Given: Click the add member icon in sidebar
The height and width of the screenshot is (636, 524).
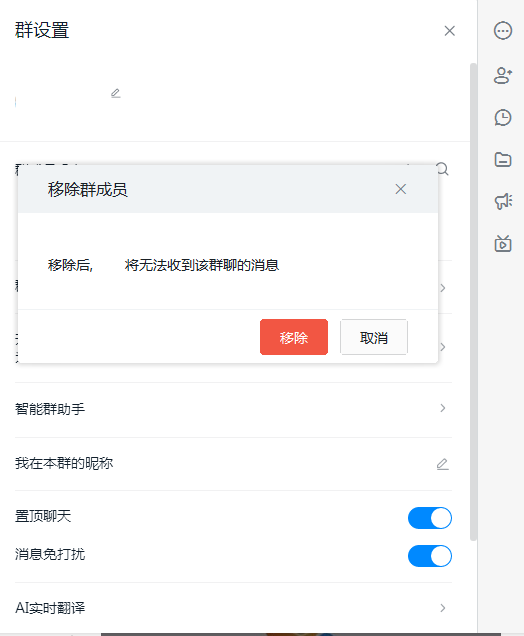Looking at the screenshot, I should click(503, 75).
